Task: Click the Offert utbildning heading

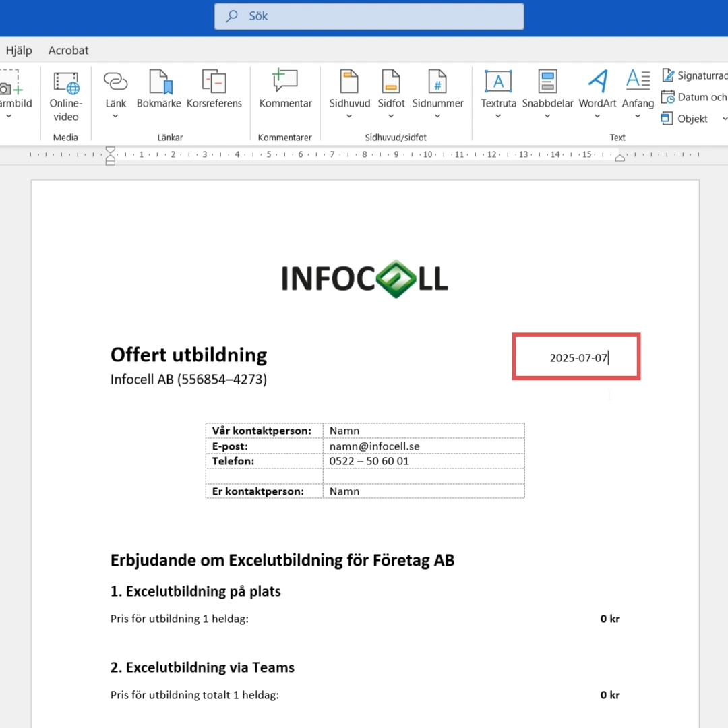Action: [x=189, y=355]
